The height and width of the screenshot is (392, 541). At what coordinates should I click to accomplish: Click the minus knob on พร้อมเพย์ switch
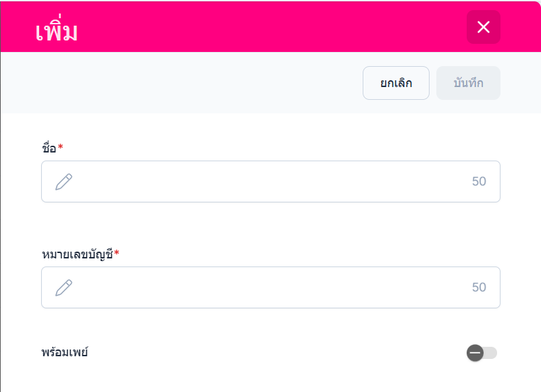pos(475,353)
